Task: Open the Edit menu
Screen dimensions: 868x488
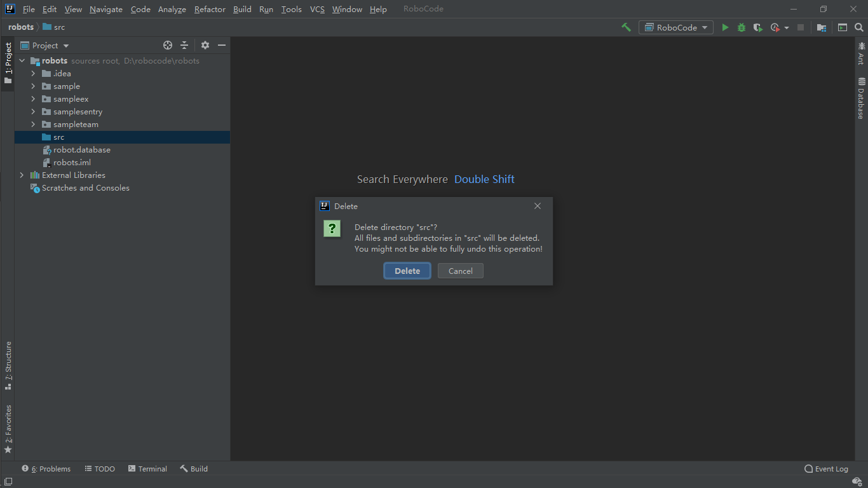Action: click(50, 9)
